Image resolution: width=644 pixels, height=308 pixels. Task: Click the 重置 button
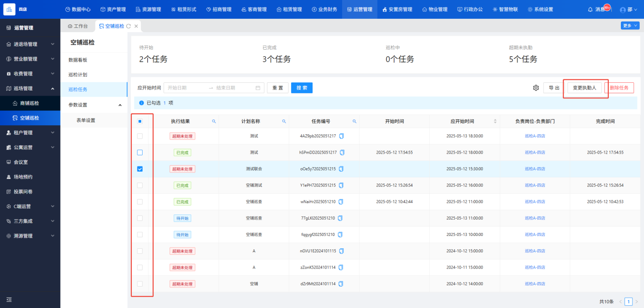tap(278, 88)
